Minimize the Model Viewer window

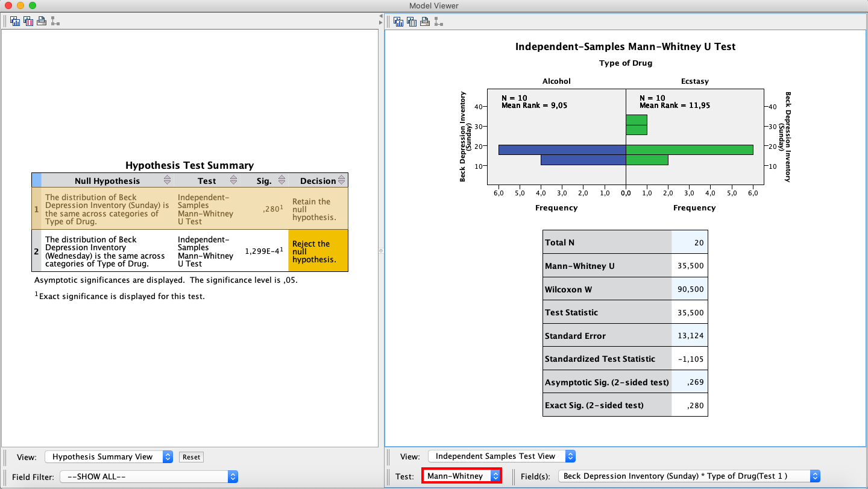pyautogui.click(x=20, y=5)
